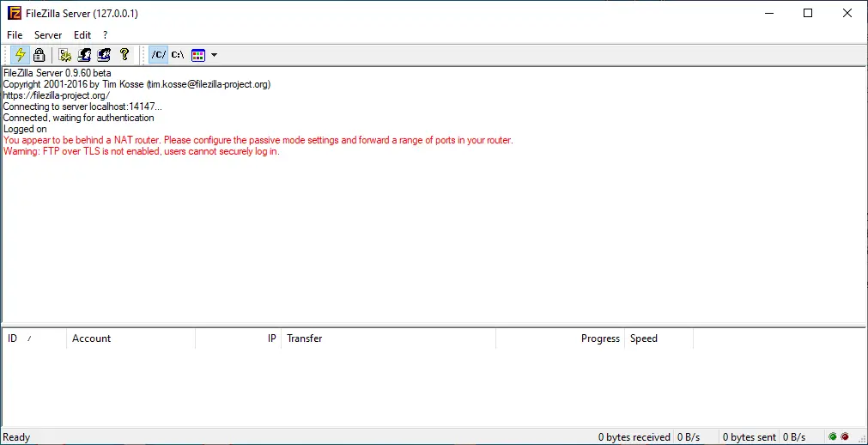
Task: Open the Edit menu
Action: [82, 35]
